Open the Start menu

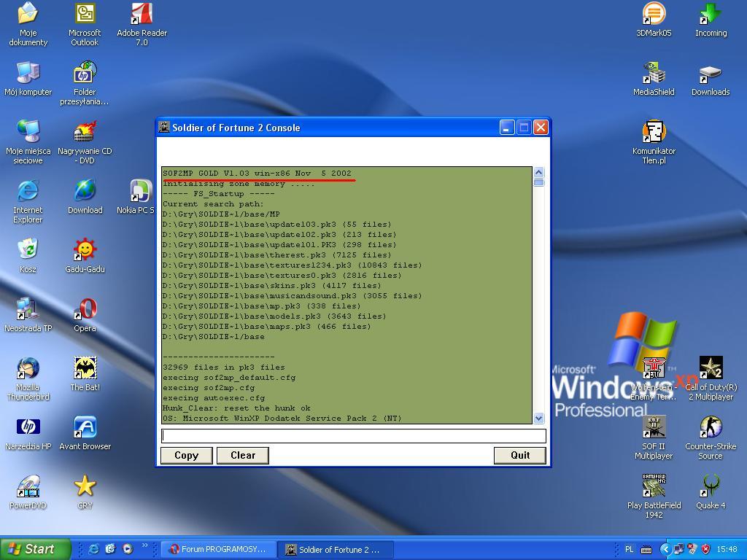[x=35, y=549]
